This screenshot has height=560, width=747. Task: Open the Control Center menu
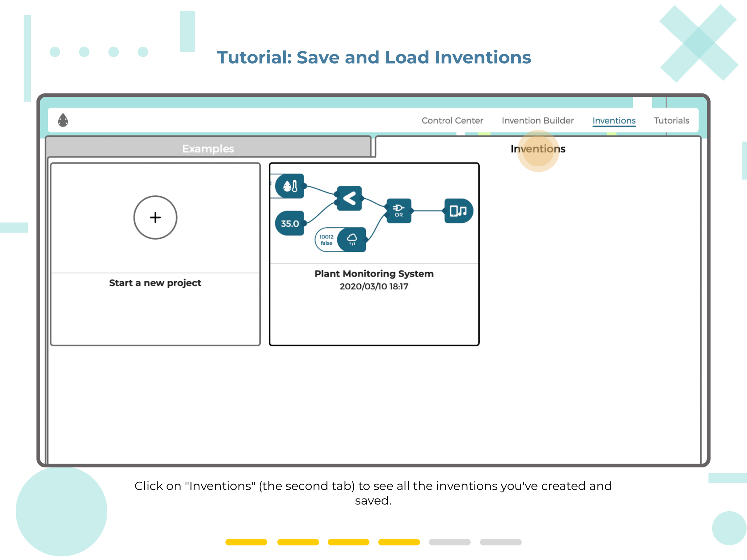(452, 120)
